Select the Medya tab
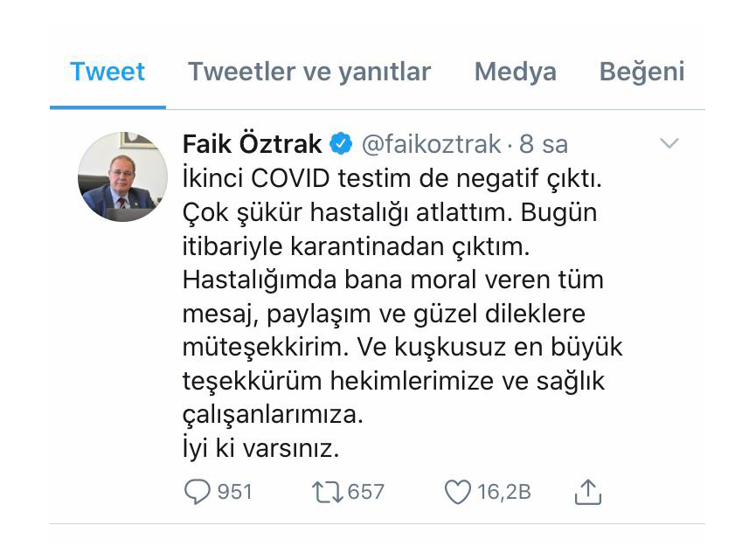Image resolution: width=756 pixels, height=546 pixels. click(516, 72)
